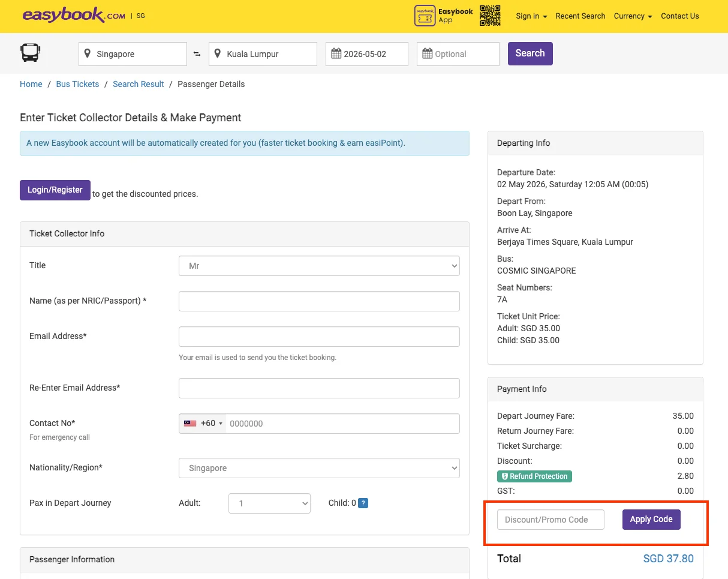Screen dimensions: 728x579
Task: Go to Contact Us
Action: [680, 16]
